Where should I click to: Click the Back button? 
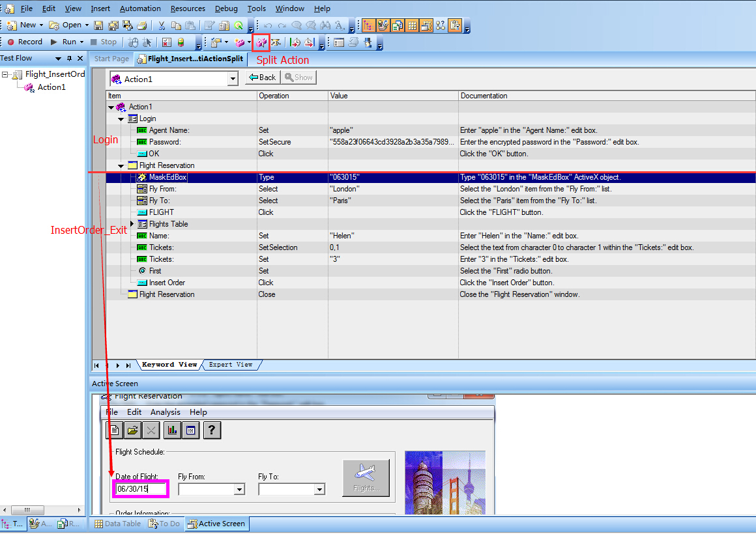pos(262,77)
